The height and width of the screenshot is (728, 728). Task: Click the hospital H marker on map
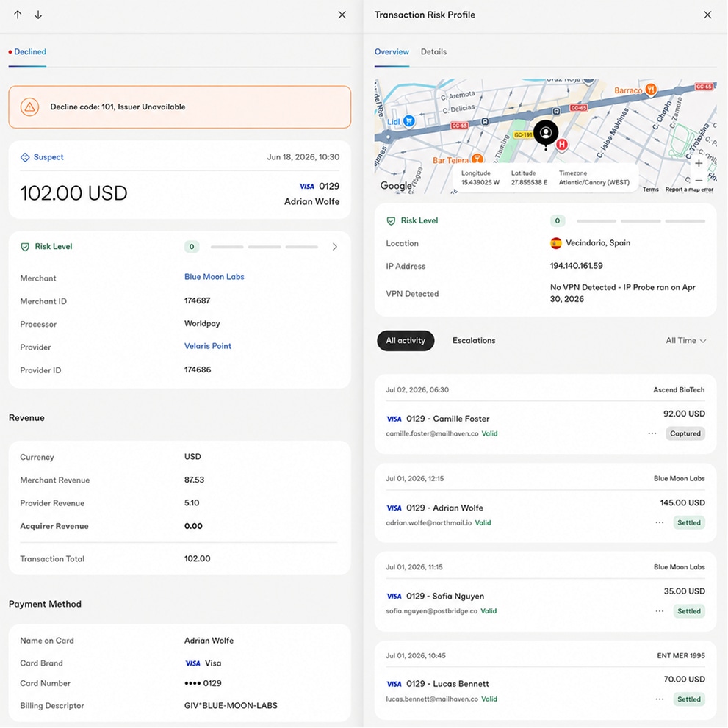pyautogui.click(x=562, y=145)
